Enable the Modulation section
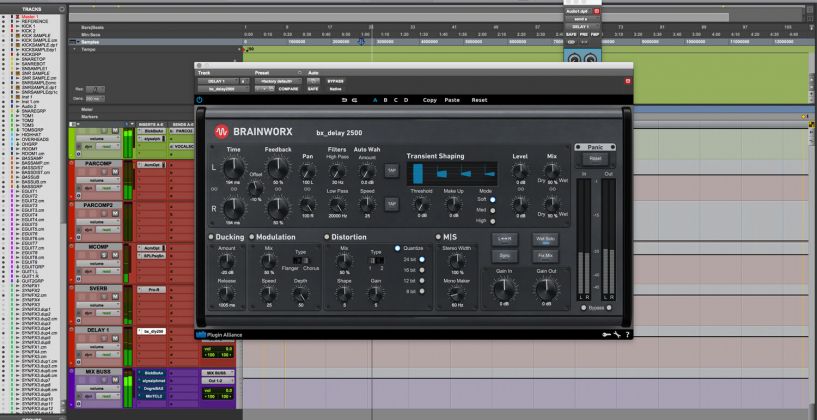The image size is (817, 420). click(x=252, y=237)
